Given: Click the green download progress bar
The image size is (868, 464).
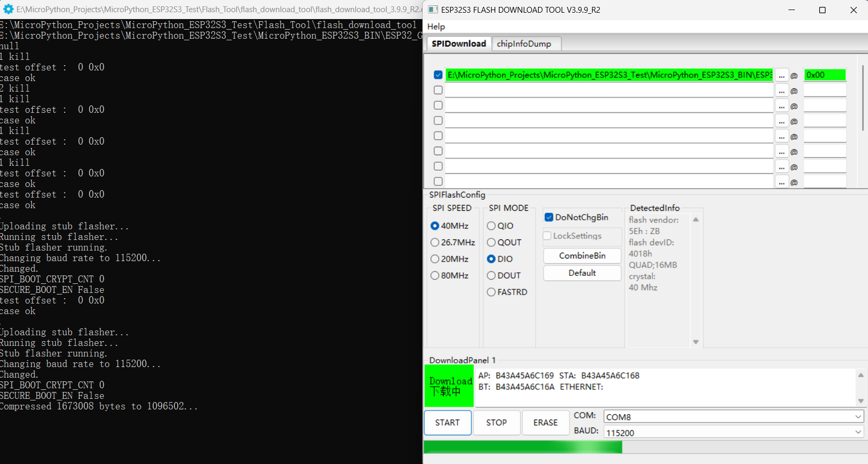Looking at the screenshot, I should tap(523, 447).
